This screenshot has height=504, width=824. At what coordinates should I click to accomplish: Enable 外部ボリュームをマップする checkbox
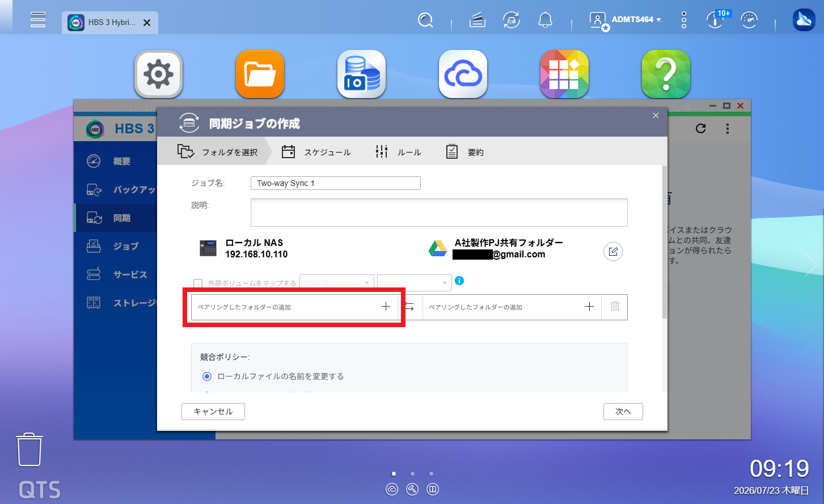point(198,283)
